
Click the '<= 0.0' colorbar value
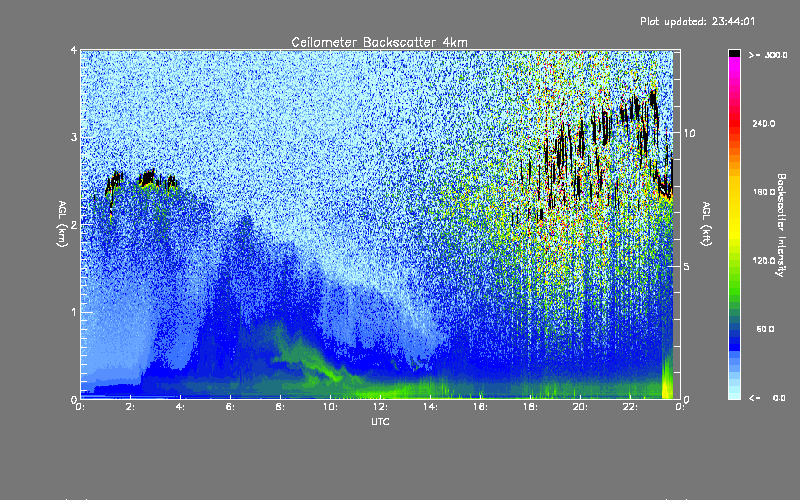coord(767,398)
